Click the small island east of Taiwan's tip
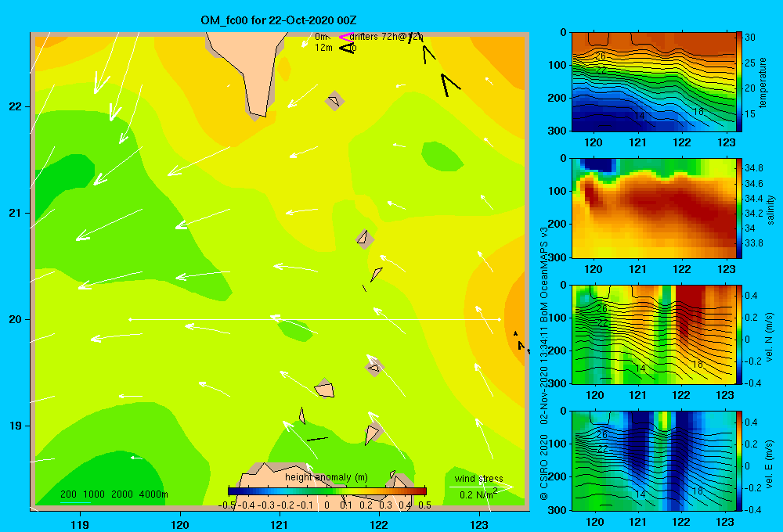The height and width of the screenshot is (532, 783). (x=334, y=100)
